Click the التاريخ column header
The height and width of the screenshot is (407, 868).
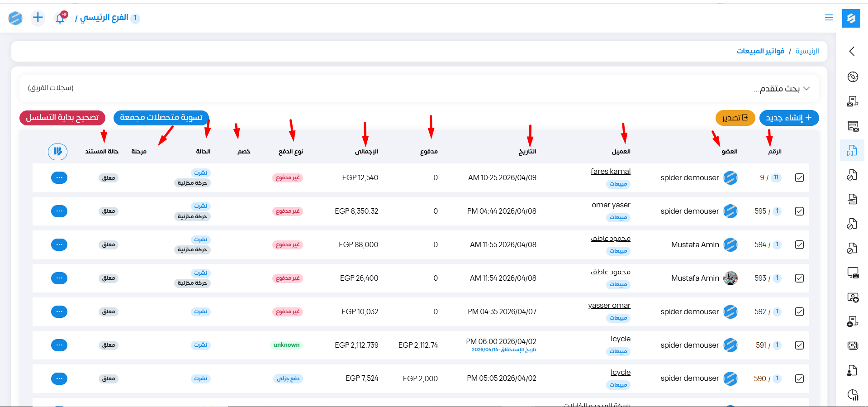pos(527,152)
